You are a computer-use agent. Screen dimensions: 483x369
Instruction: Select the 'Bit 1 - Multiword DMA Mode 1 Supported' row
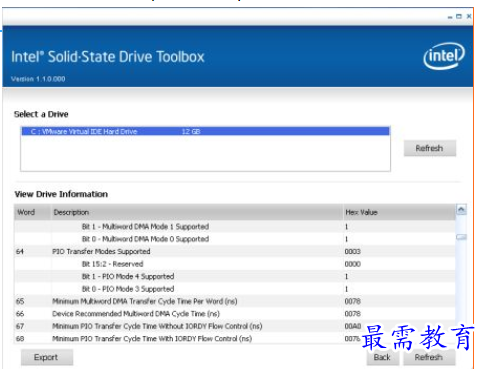tap(235, 227)
